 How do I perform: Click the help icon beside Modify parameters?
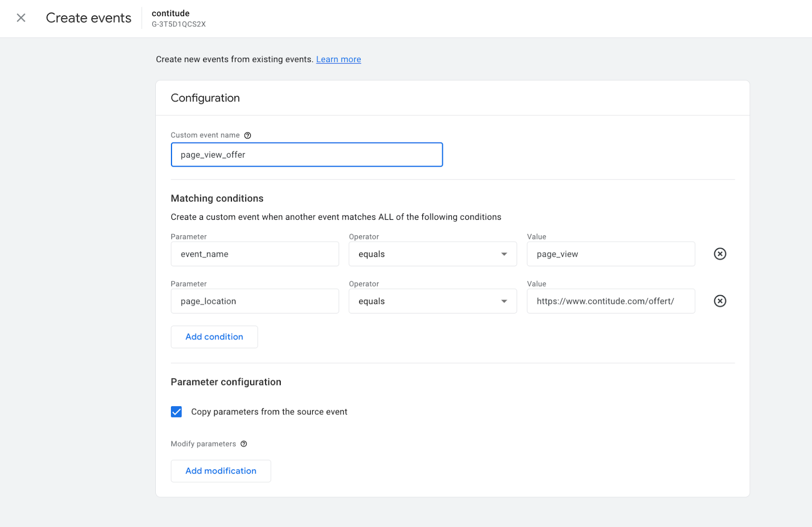[x=244, y=444]
